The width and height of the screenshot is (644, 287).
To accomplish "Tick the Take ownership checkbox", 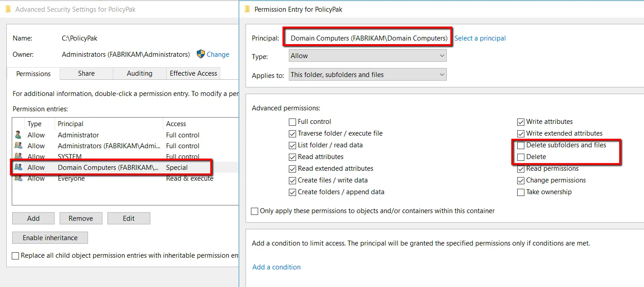I will (x=521, y=192).
